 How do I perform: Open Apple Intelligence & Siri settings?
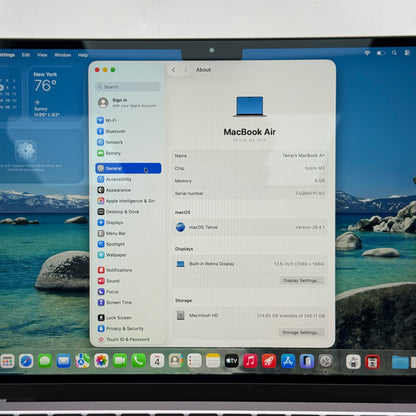(x=126, y=201)
